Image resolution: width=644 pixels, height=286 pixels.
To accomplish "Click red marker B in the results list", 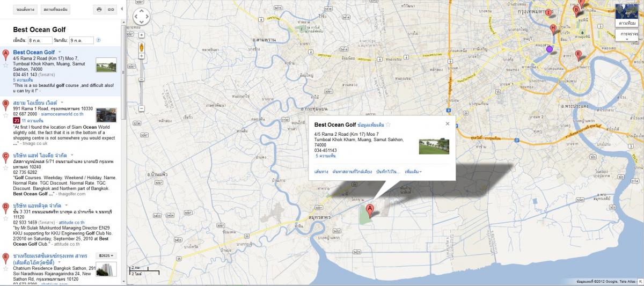I will (x=6, y=104).
